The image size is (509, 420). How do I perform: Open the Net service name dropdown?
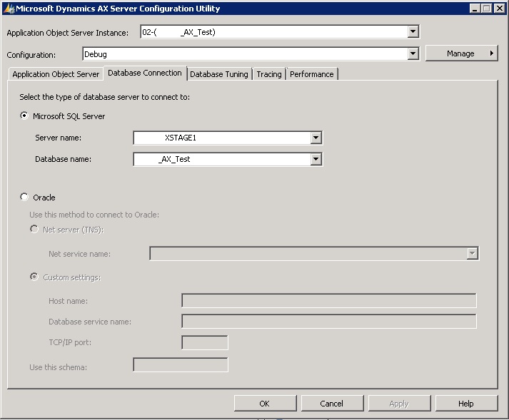coord(473,253)
